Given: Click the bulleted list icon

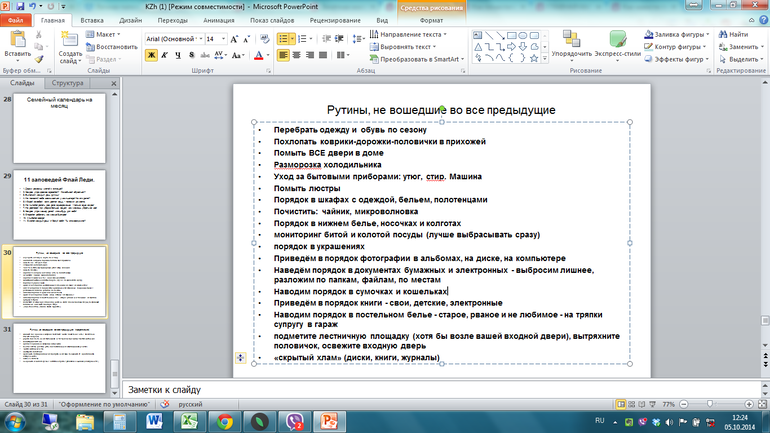Looking at the screenshot, I should [285, 37].
